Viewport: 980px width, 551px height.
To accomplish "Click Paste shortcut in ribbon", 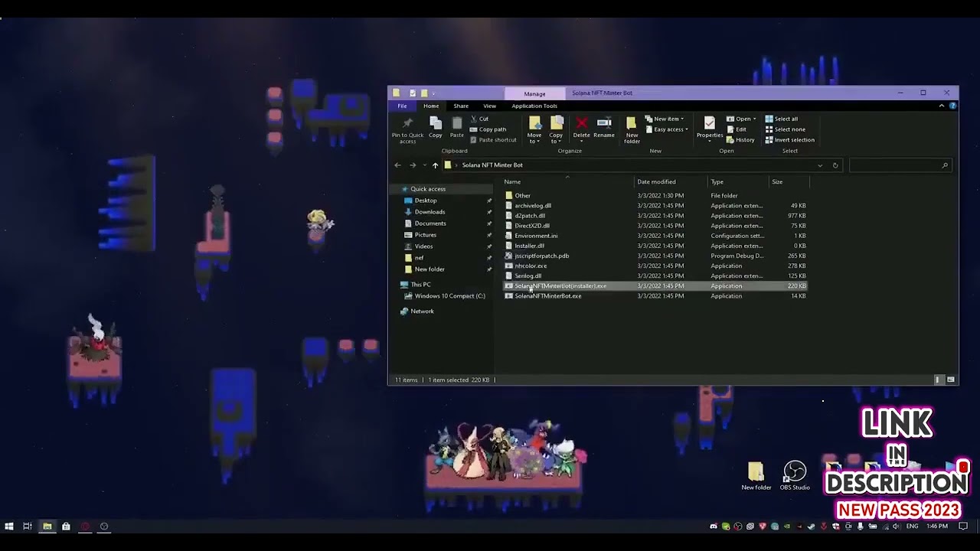I will coord(493,140).
